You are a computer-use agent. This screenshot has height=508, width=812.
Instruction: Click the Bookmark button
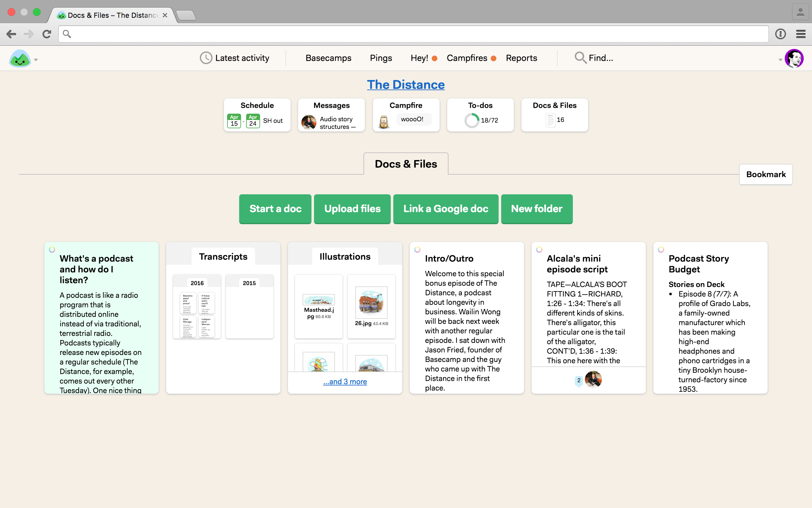pos(766,174)
